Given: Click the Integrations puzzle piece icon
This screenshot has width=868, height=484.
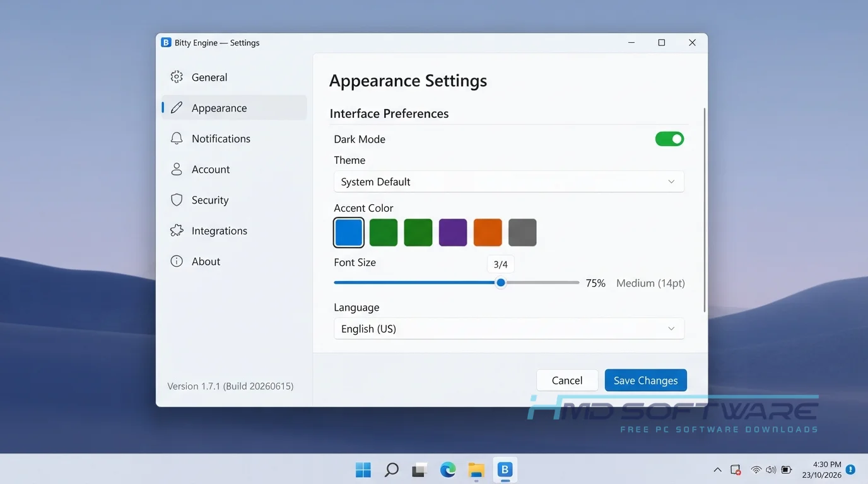Looking at the screenshot, I should click(177, 231).
